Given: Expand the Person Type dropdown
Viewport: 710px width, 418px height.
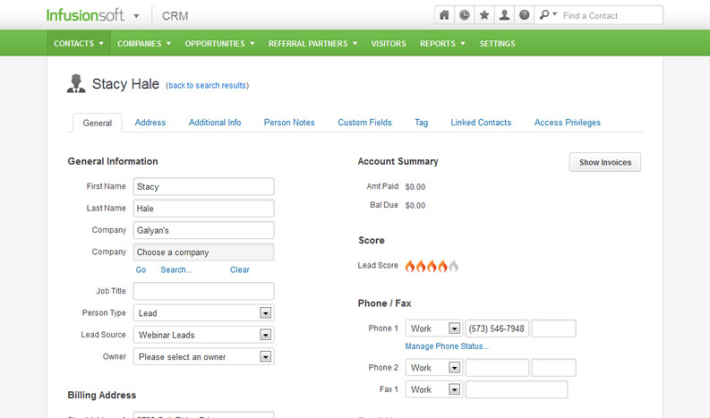Looking at the screenshot, I should click(x=265, y=313).
